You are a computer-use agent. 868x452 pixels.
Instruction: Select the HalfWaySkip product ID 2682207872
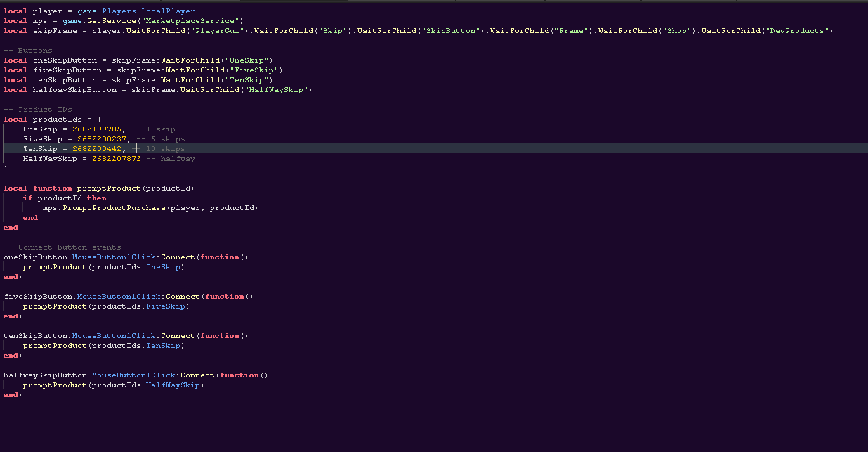pos(116,158)
